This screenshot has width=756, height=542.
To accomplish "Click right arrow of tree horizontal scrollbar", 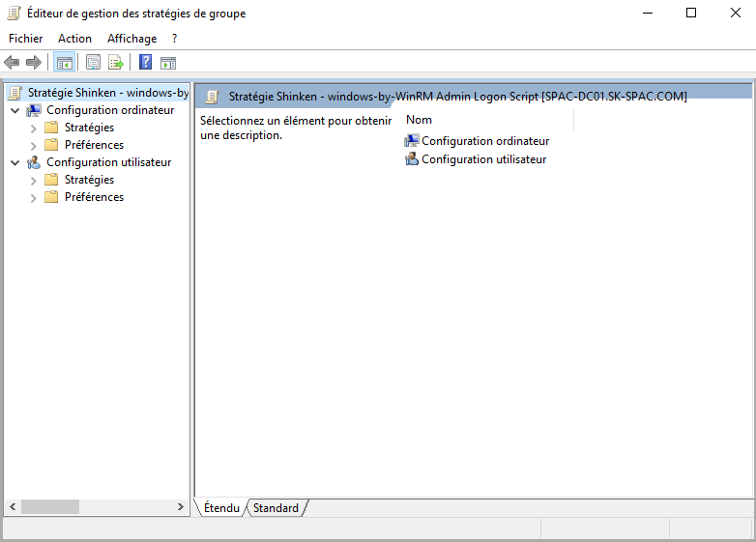I will point(182,507).
